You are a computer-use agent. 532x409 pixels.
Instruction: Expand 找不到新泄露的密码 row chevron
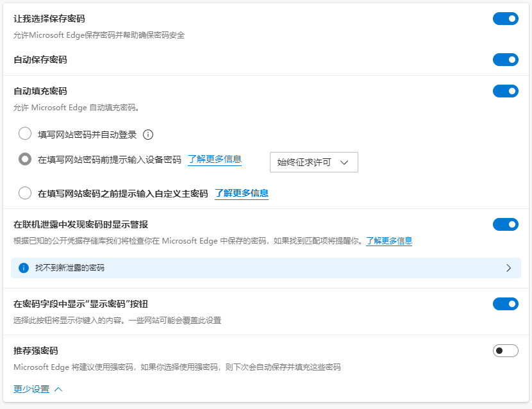[x=508, y=268]
